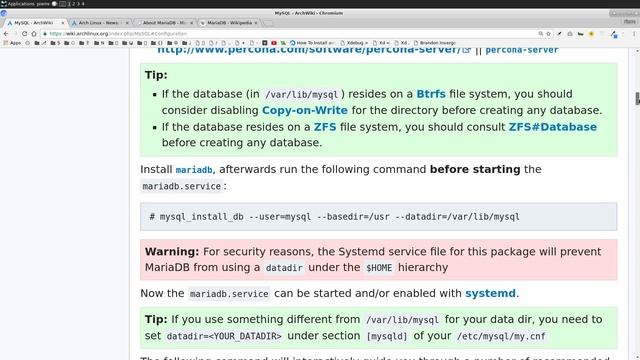Screen dimensions: 640x360
Task: Click the mysql_install_db command code block
Action: (x=378, y=217)
